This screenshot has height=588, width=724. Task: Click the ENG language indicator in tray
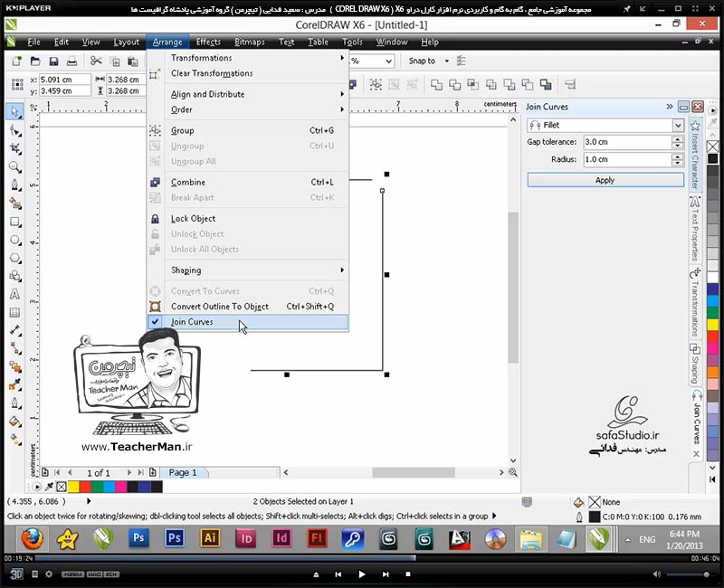[x=647, y=539]
